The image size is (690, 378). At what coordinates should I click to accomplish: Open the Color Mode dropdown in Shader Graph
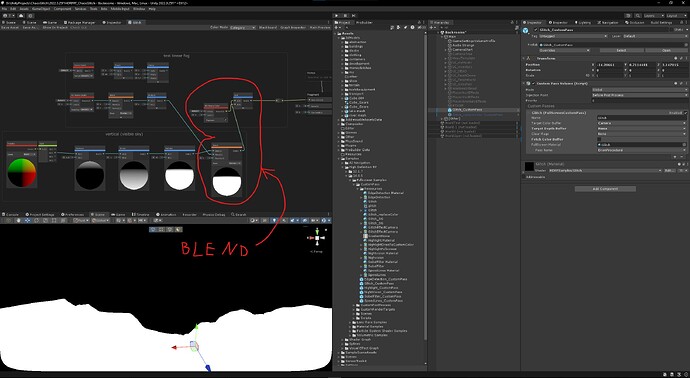[x=242, y=27]
